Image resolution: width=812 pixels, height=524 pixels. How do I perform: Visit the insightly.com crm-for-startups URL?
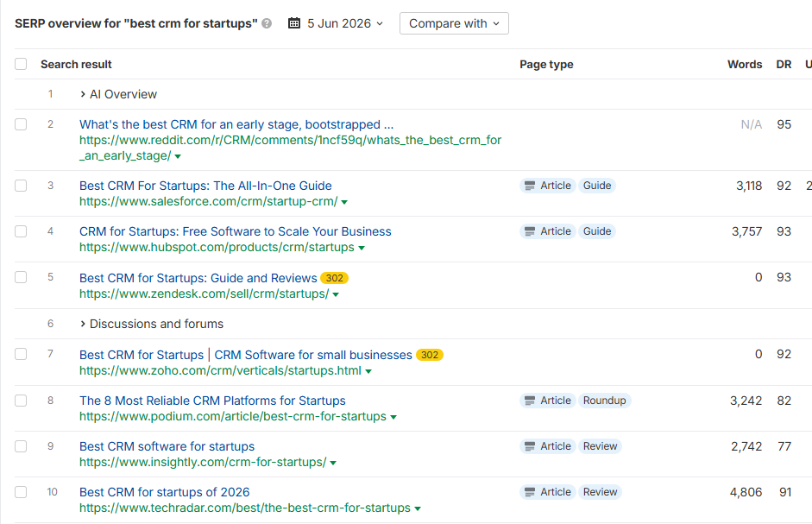[203, 462]
